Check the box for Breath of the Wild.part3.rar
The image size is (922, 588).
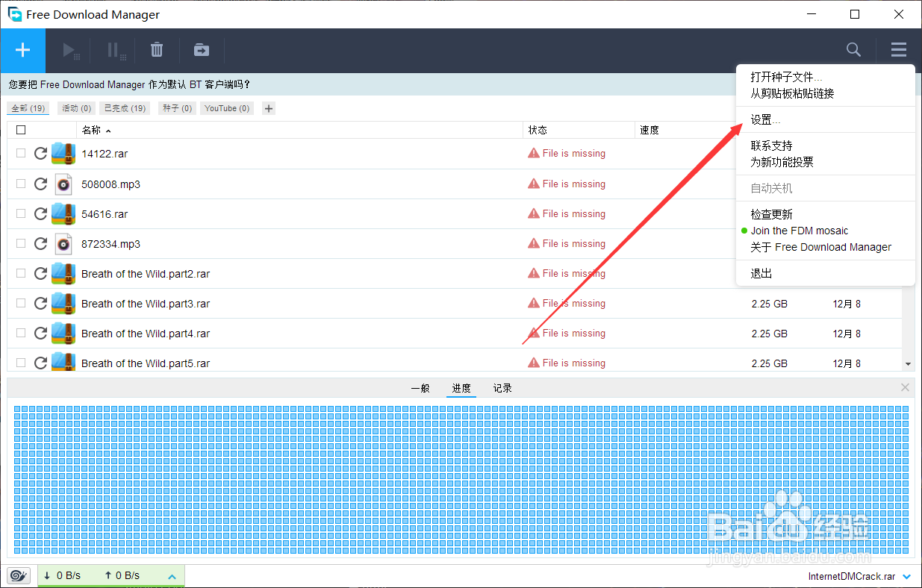pos(21,303)
